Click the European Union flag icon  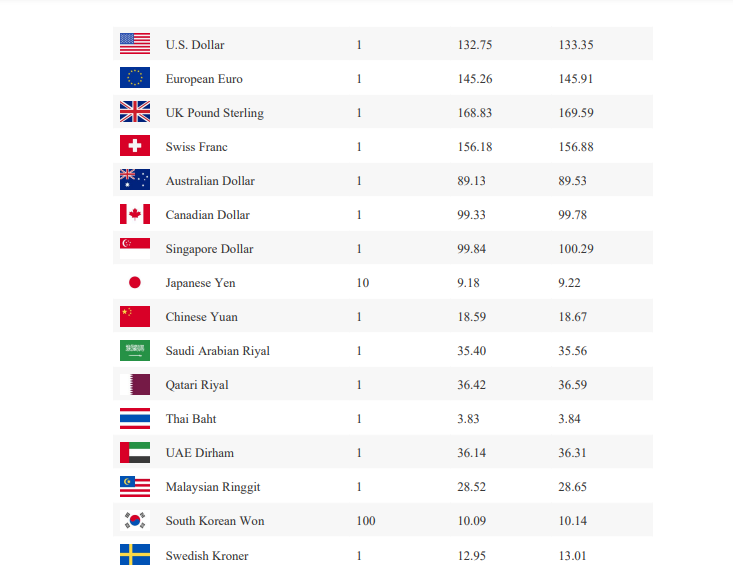pyautogui.click(x=135, y=78)
